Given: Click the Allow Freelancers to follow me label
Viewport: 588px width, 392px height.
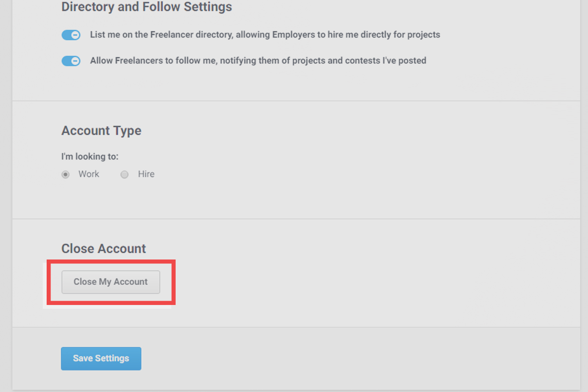Looking at the screenshot, I should tap(258, 60).
